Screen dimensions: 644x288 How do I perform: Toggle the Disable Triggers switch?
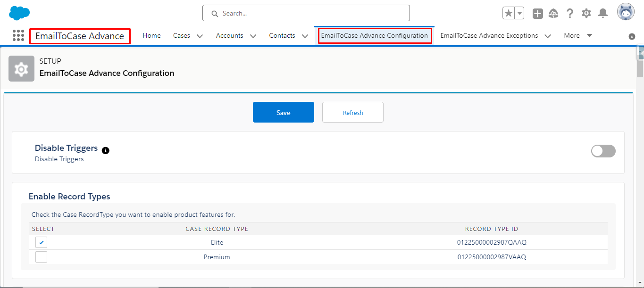pos(603,151)
